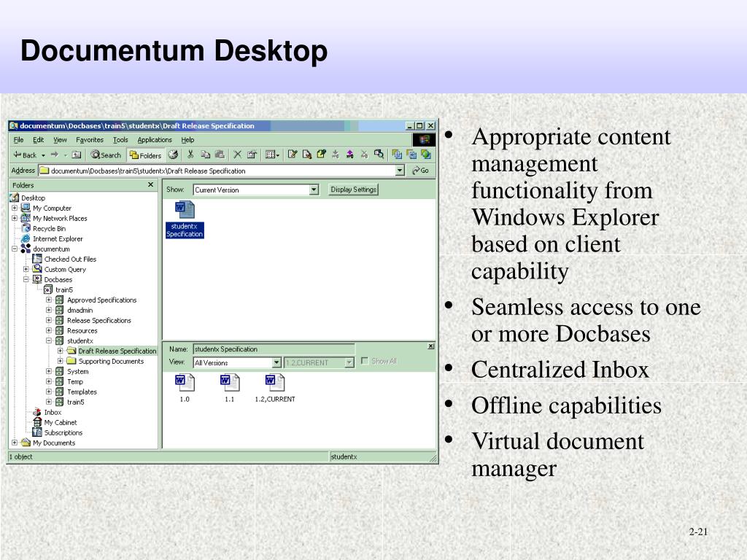
Task: Select the Templates cabinet in tree
Action: [x=76, y=392]
